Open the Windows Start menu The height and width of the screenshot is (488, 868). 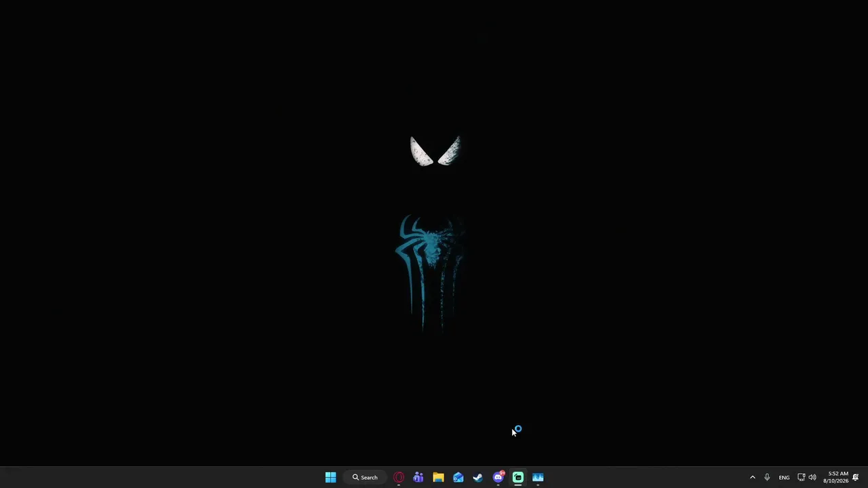(330, 477)
